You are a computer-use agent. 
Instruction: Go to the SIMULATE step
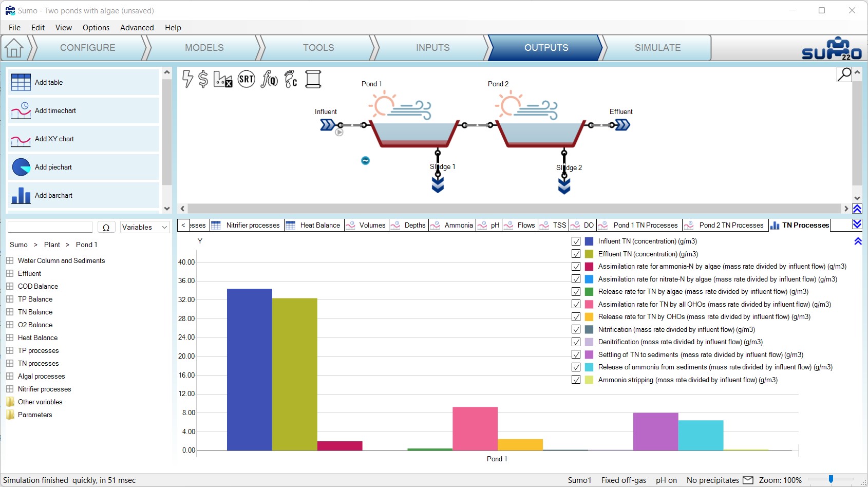657,48
